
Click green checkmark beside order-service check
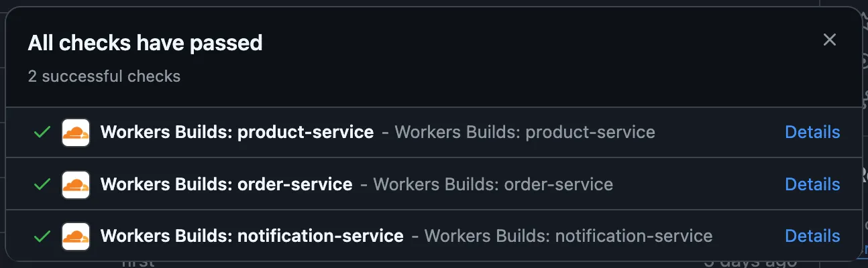coord(42,184)
